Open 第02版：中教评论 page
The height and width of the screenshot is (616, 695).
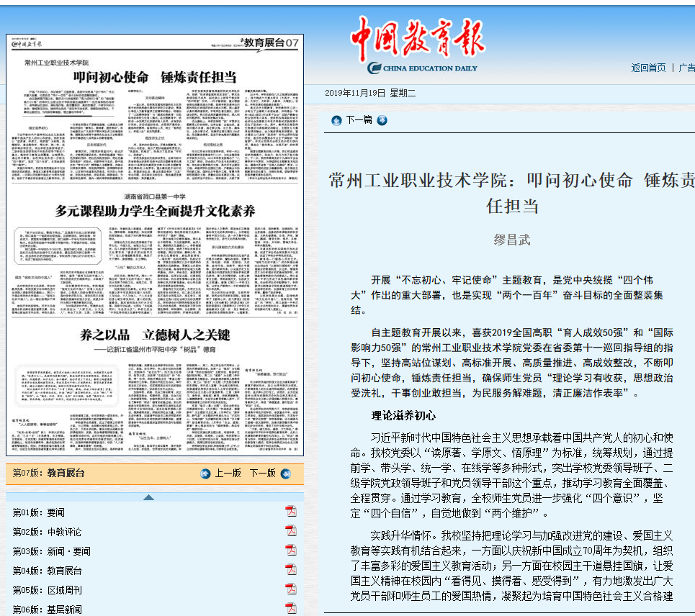coord(47,532)
